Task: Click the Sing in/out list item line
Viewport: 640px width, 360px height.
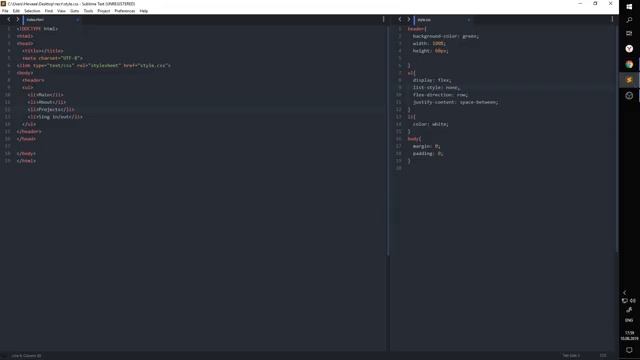Action: 55,117
